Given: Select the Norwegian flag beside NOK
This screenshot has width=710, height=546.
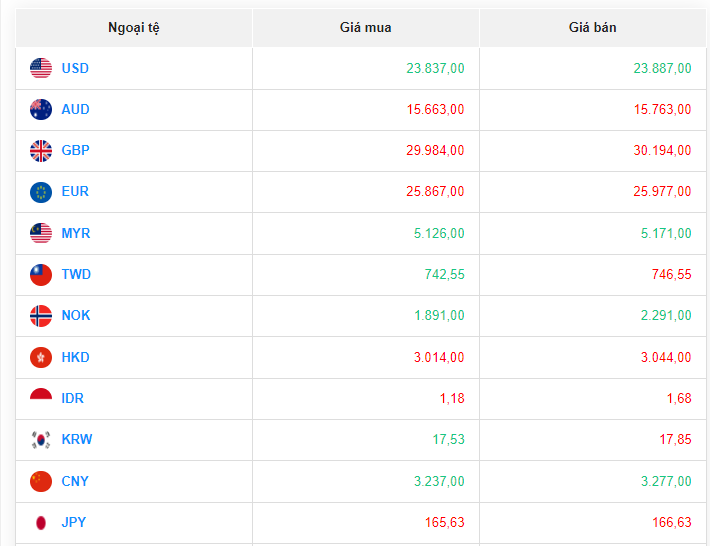Looking at the screenshot, I should click(41, 316).
